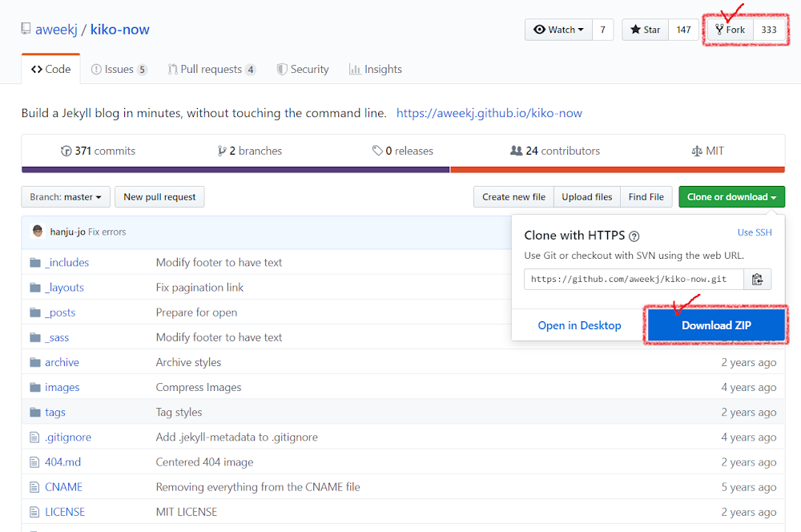Click the CNAME file icon
The image size is (801, 532).
point(34,487)
